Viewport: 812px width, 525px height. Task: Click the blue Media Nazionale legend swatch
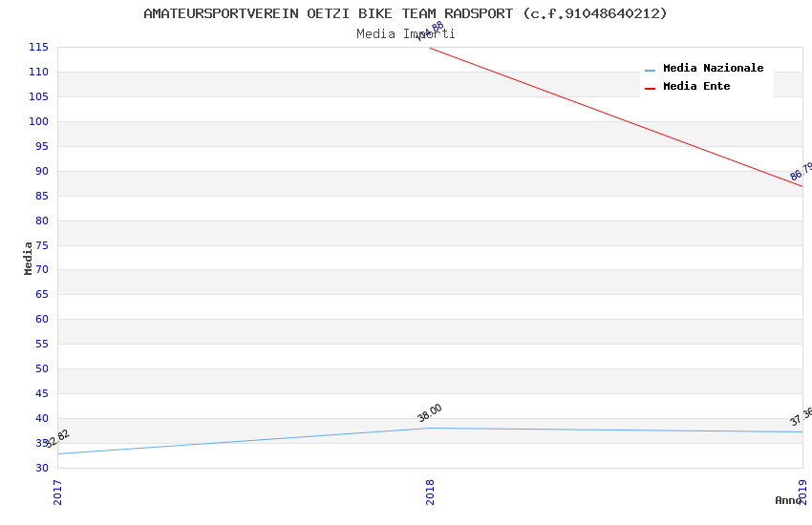pyautogui.click(x=650, y=71)
